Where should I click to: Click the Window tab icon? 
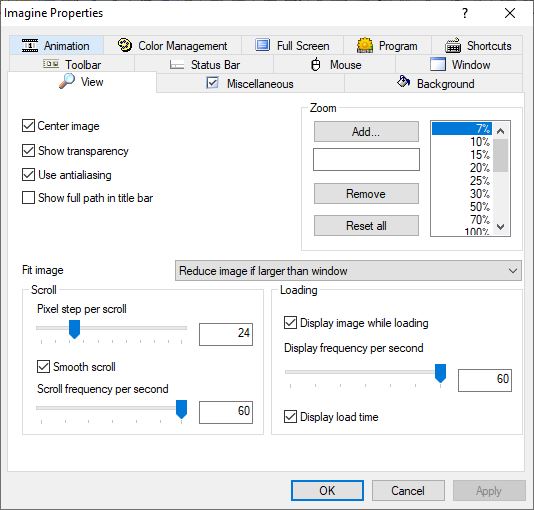tap(438, 64)
